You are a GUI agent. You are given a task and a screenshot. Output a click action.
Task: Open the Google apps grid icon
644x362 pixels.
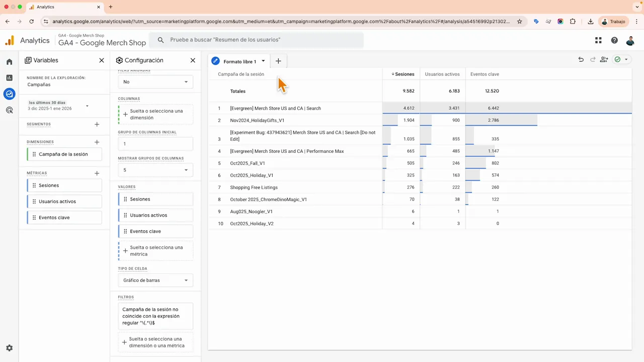(598, 41)
